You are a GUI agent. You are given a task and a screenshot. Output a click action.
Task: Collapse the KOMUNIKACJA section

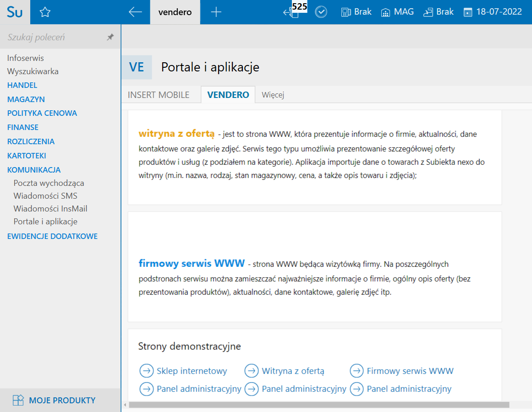34,170
